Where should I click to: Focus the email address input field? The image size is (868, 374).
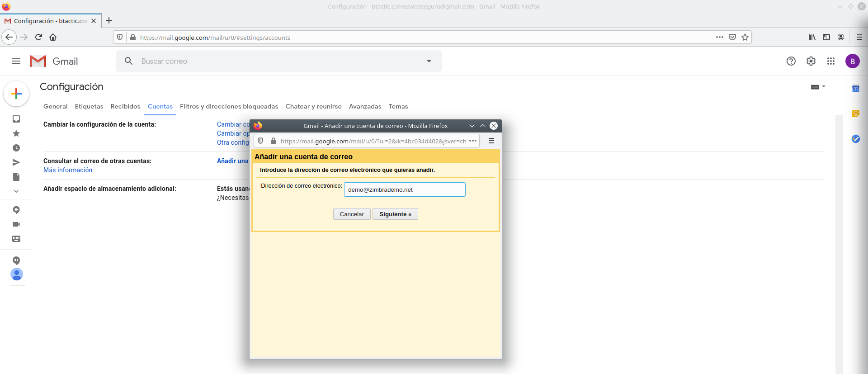tap(405, 189)
